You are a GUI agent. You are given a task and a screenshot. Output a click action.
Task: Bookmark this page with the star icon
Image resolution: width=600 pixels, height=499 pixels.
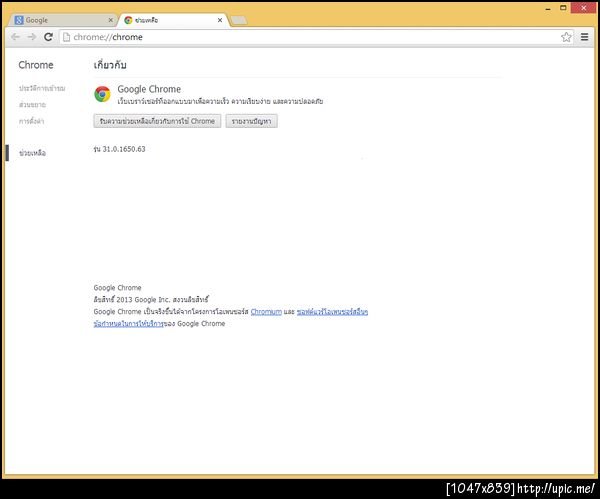[x=566, y=37]
